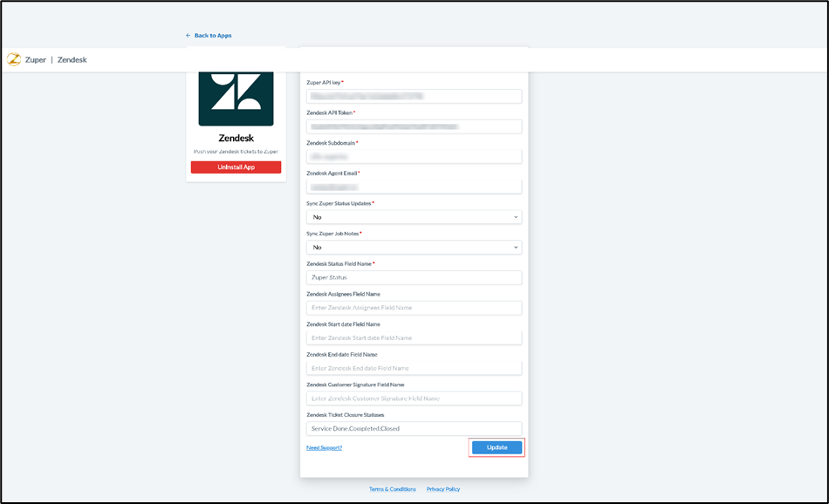Click the Zendesk Start date Field Name input
Screen dimensions: 829x504
[x=414, y=337]
